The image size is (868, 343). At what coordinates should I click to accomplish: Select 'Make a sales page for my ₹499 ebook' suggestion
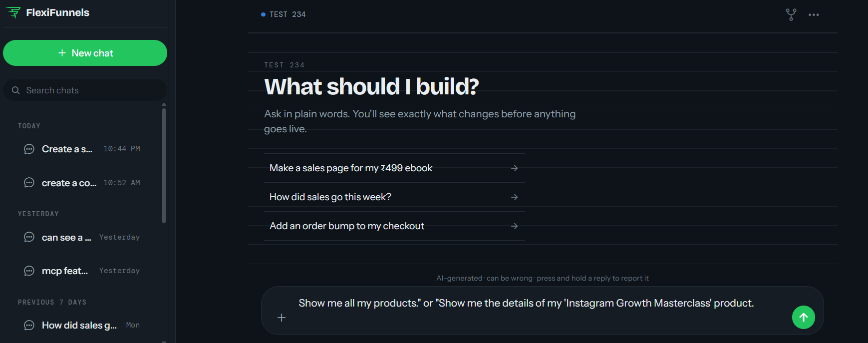(394, 168)
